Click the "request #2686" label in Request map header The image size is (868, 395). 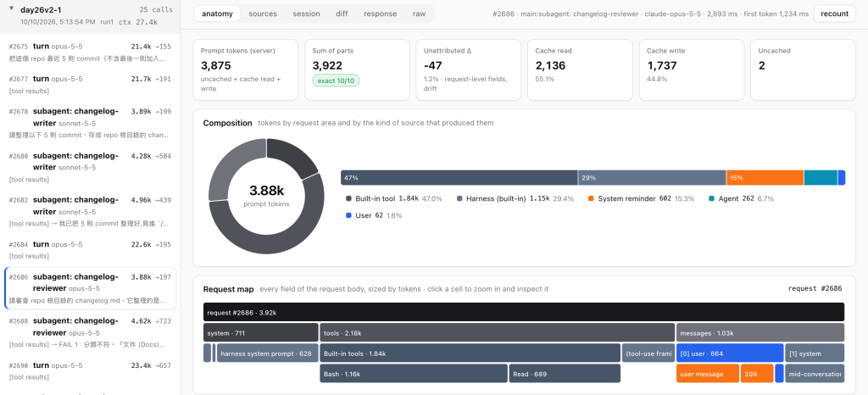(x=815, y=288)
